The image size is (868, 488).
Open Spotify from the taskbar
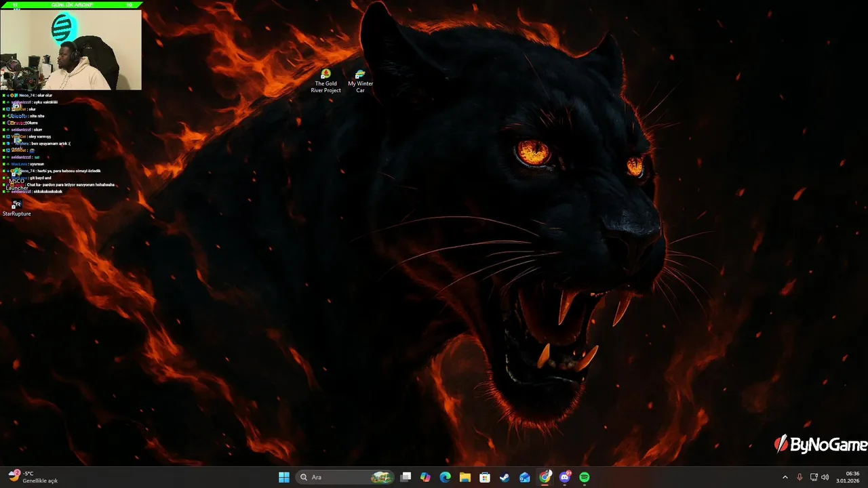[x=585, y=477]
